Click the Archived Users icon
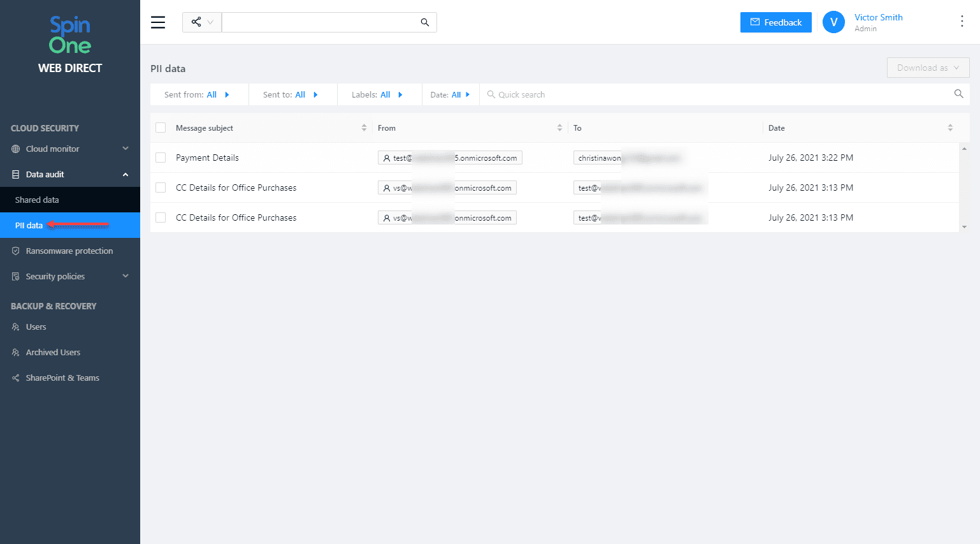Image resolution: width=980 pixels, height=544 pixels. (16, 352)
